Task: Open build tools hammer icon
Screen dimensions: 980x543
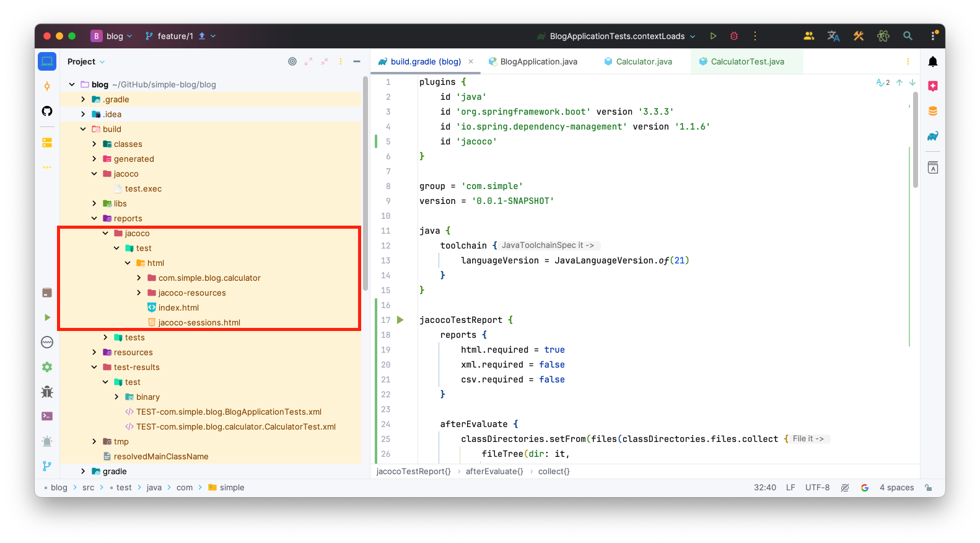Action: point(859,36)
